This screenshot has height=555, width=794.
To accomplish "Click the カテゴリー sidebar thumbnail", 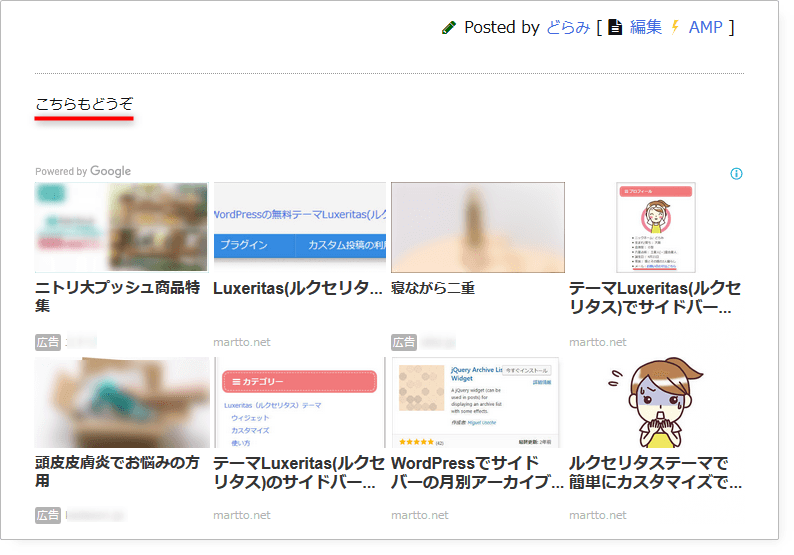I will coord(300,403).
